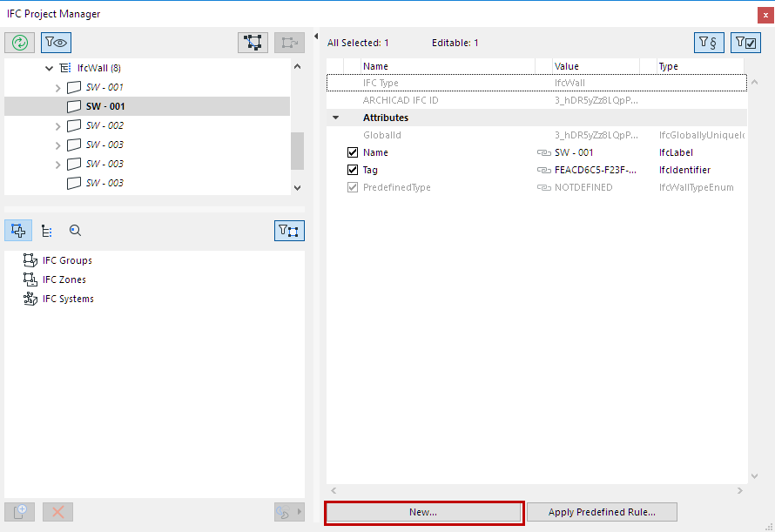Screen dimensions: 775x532
Task: Toggle the filter visible elements eye icon
Action: [x=56, y=43]
